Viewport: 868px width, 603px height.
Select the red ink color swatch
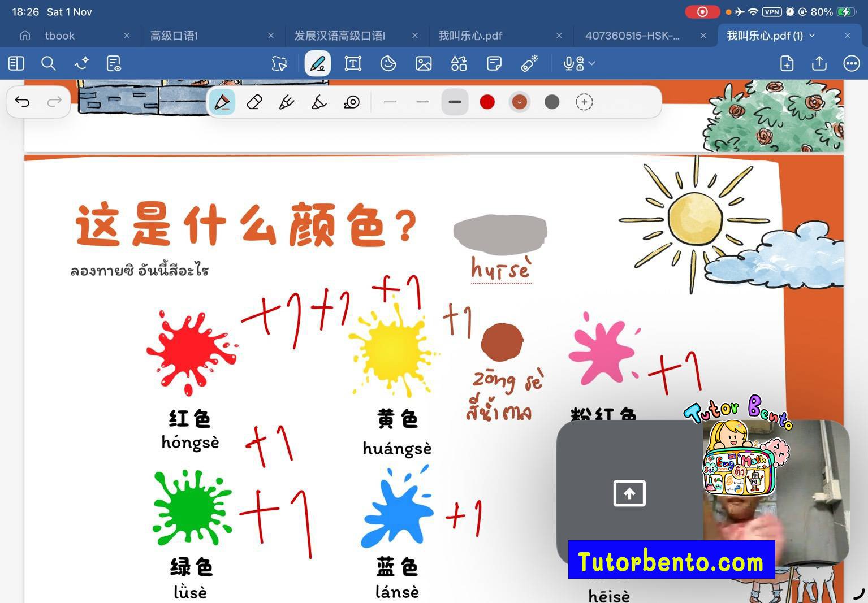(487, 102)
